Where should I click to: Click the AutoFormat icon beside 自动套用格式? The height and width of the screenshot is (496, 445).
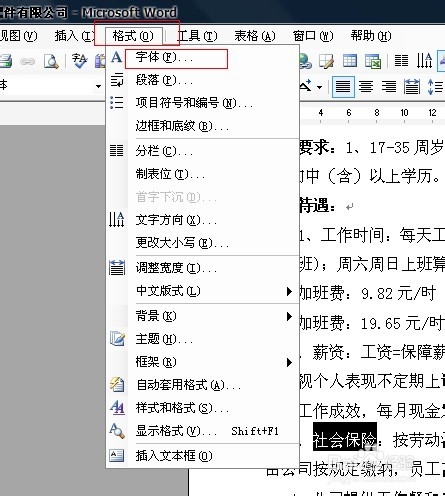[117, 385]
